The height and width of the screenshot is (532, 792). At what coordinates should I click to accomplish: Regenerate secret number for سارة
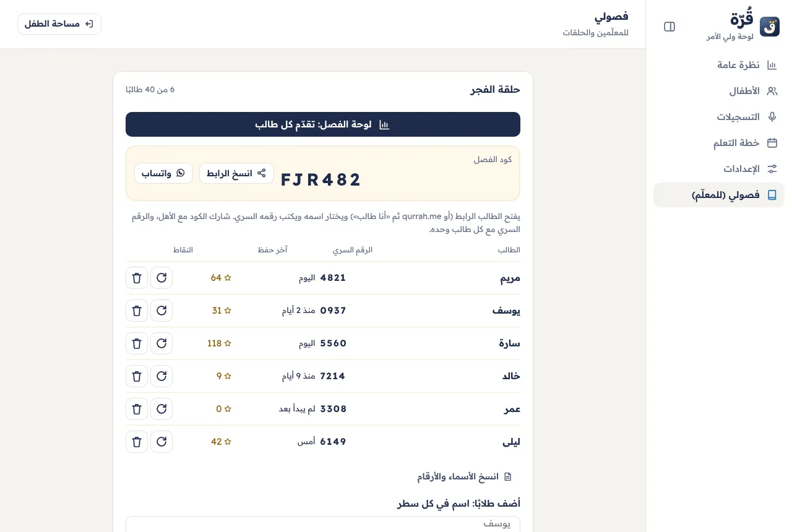pyautogui.click(x=161, y=343)
